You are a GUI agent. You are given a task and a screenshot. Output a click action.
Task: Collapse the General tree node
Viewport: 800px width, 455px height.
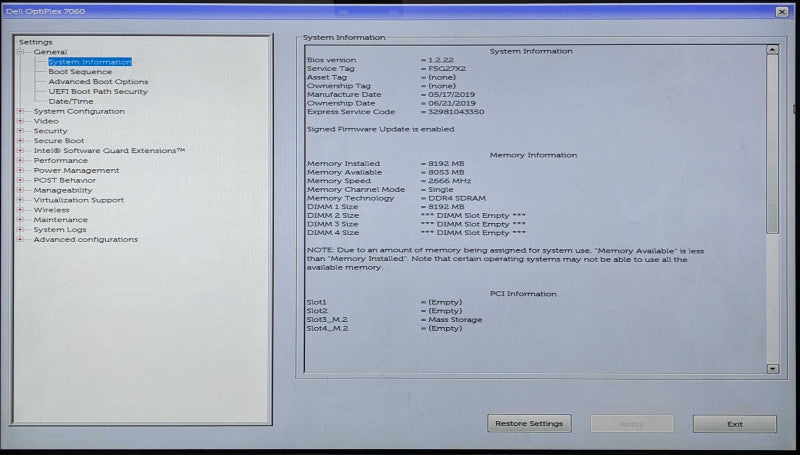[x=20, y=52]
